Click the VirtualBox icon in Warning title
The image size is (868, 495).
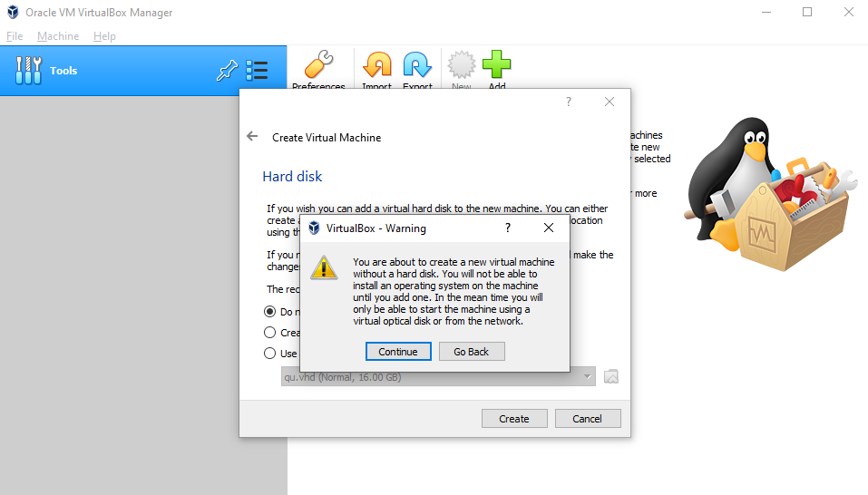tap(314, 228)
